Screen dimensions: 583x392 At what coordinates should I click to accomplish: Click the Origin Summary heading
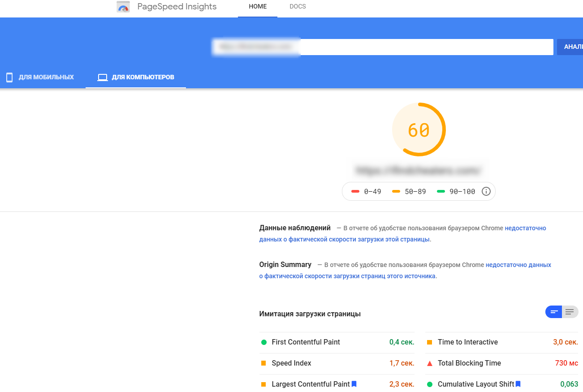[285, 265]
